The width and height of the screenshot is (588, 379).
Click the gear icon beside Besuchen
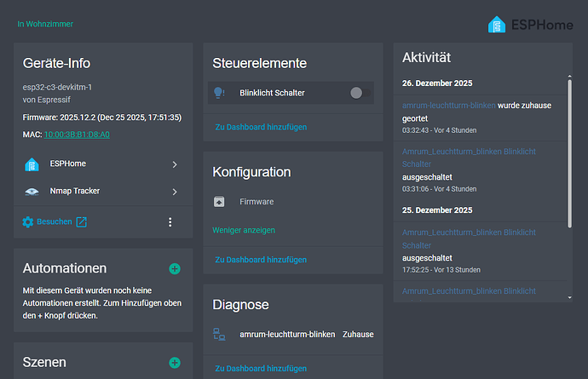point(28,222)
